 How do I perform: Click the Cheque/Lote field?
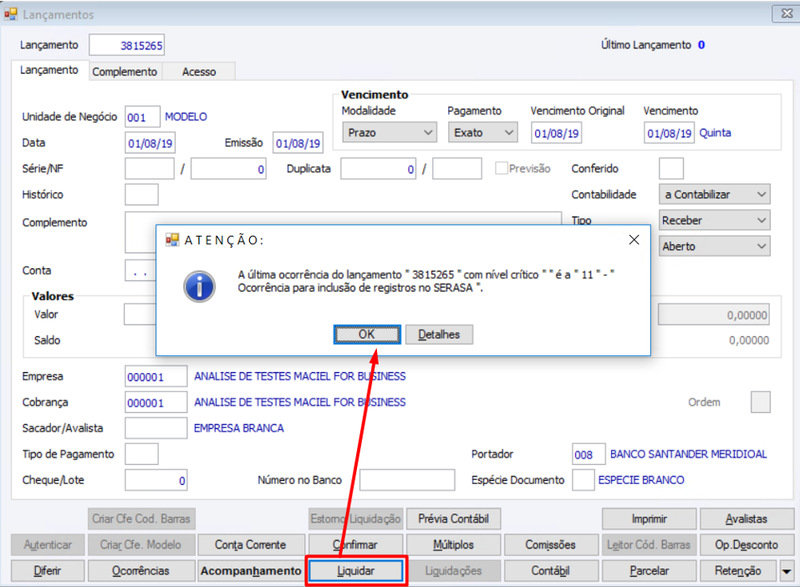coord(156,480)
